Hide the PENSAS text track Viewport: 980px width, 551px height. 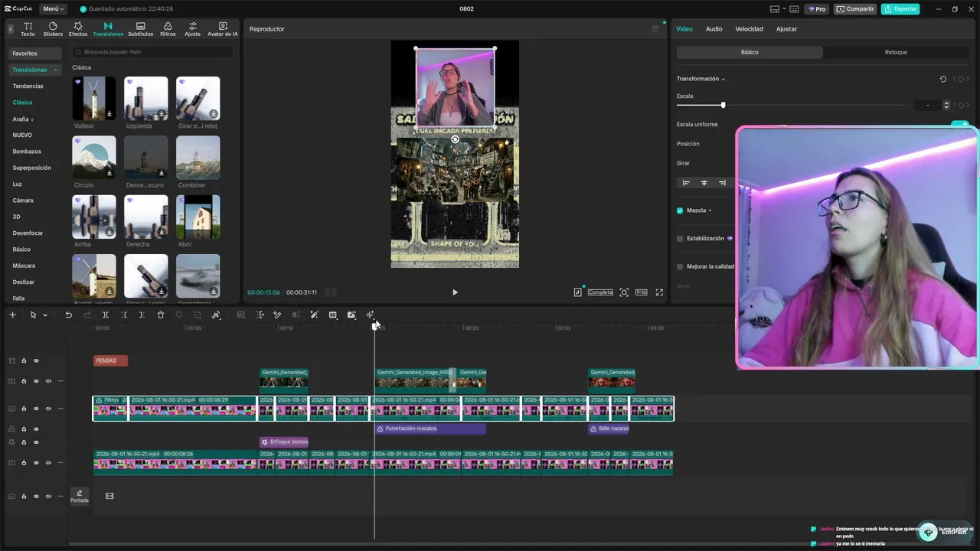[36, 360]
